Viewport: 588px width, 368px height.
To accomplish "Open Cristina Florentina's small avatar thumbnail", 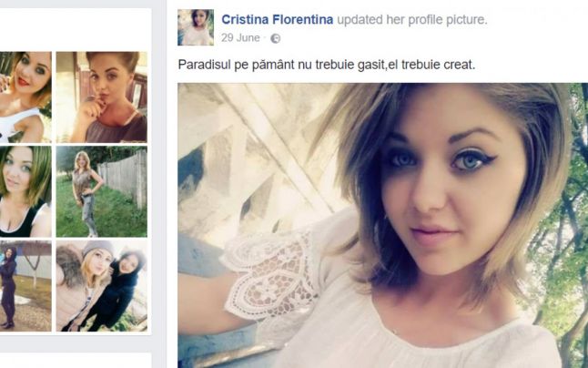I will coord(196,27).
